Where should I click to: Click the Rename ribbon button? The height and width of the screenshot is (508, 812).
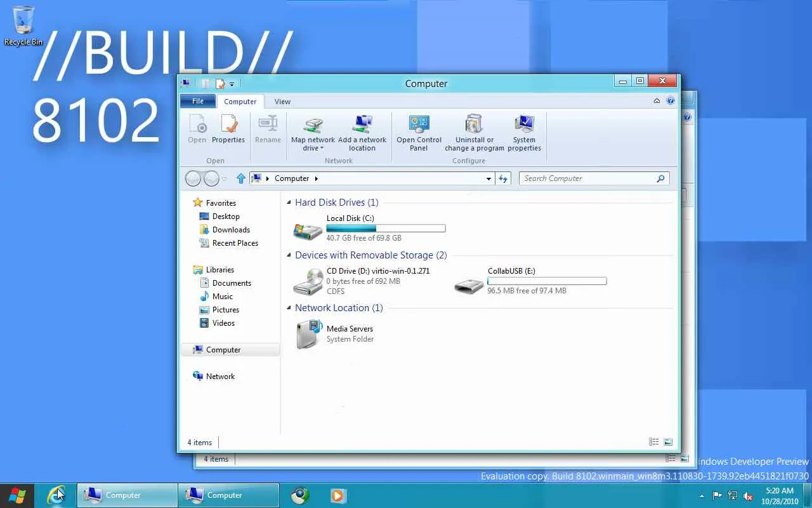[268, 130]
